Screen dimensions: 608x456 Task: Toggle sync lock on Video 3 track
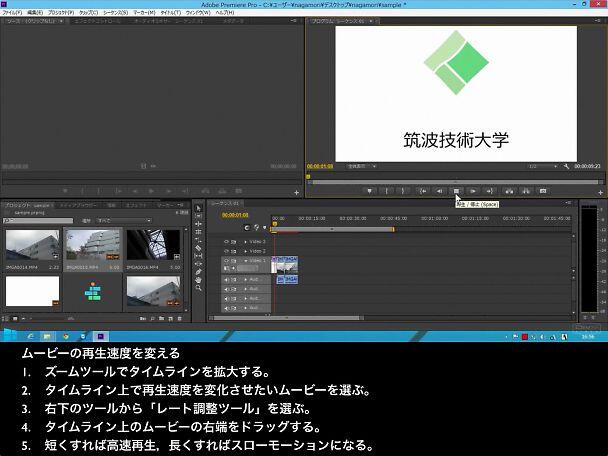pos(234,242)
